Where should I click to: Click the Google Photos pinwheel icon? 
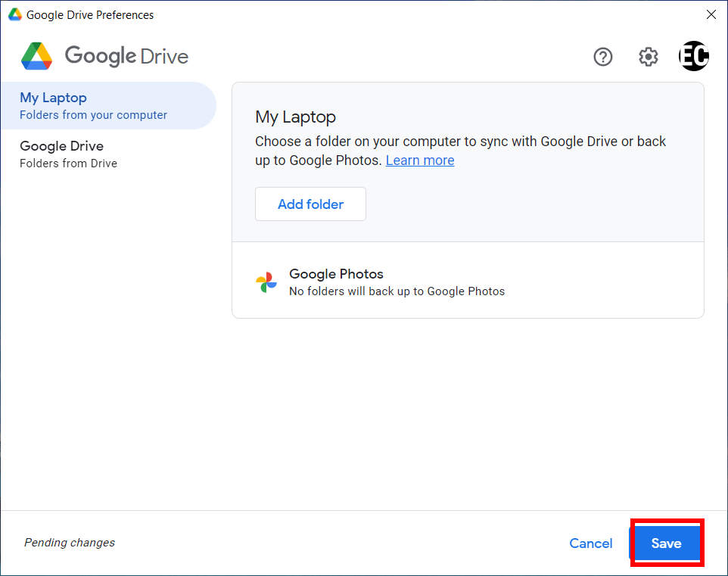(x=266, y=281)
